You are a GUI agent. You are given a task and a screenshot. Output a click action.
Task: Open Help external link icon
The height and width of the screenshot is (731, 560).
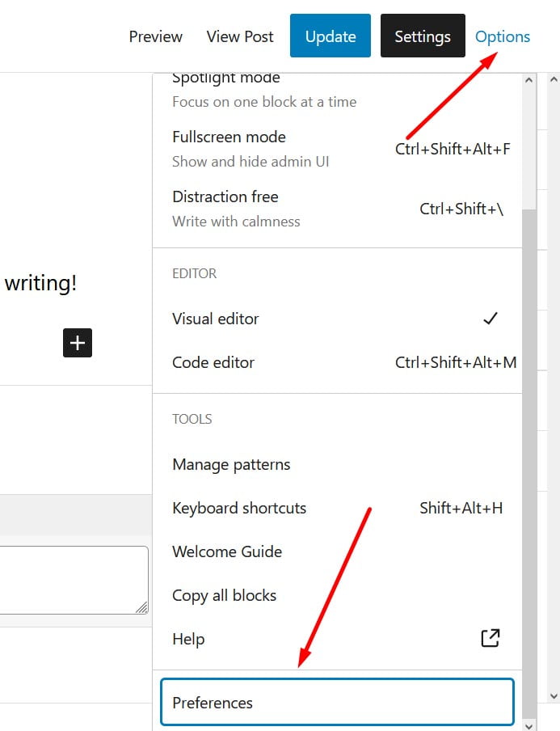[491, 638]
